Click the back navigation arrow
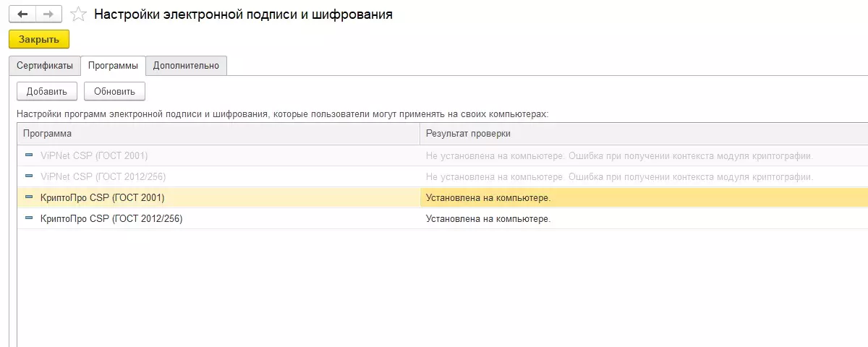Image resolution: width=868 pixels, height=347 pixels. (x=22, y=14)
